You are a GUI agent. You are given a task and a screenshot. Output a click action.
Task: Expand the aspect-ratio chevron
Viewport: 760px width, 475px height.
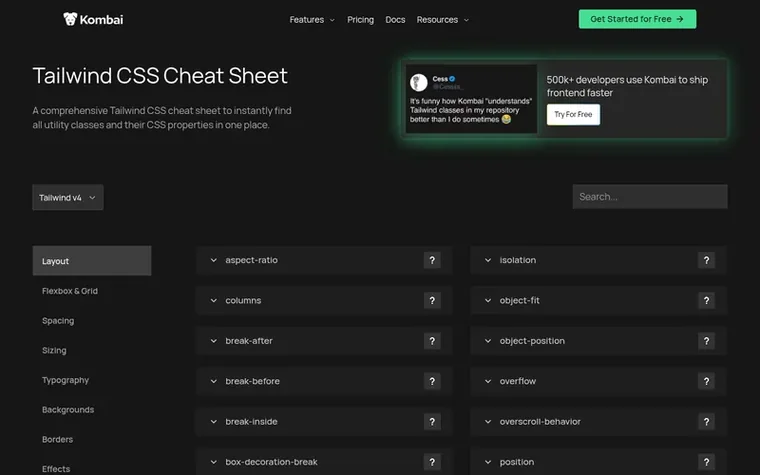(x=213, y=260)
